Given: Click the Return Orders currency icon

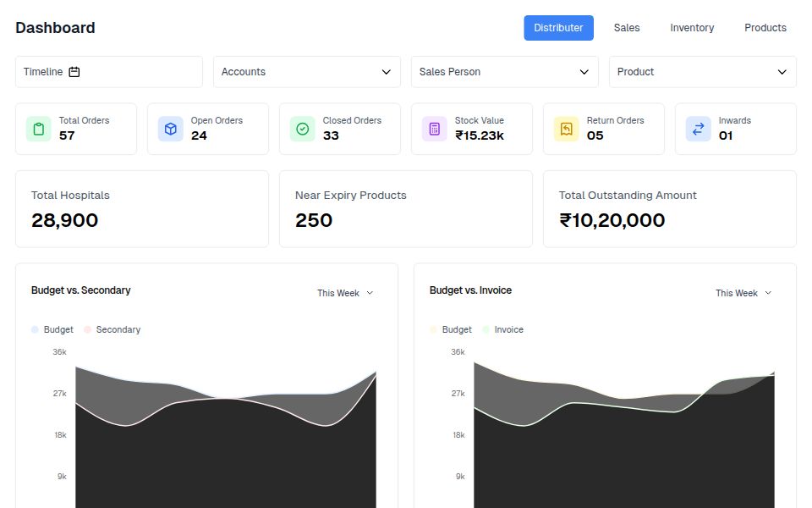Looking at the screenshot, I should tap(566, 128).
